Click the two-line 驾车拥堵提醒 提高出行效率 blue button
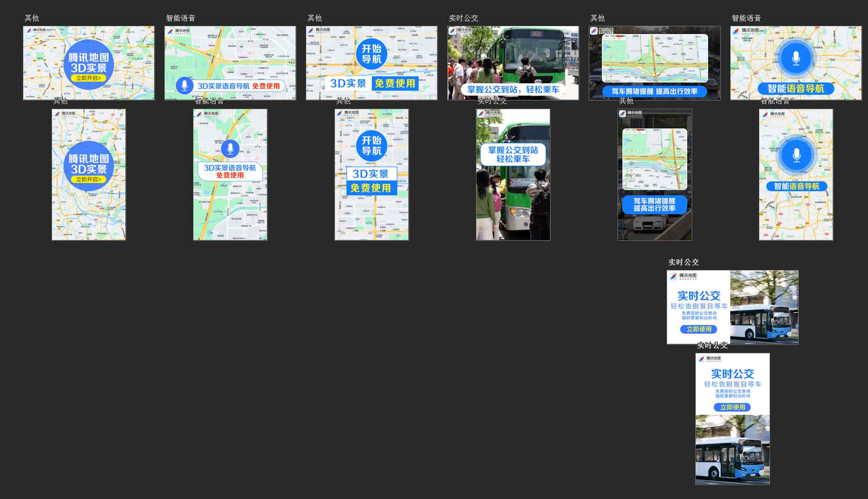The height and width of the screenshot is (499, 868). [655, 205]
